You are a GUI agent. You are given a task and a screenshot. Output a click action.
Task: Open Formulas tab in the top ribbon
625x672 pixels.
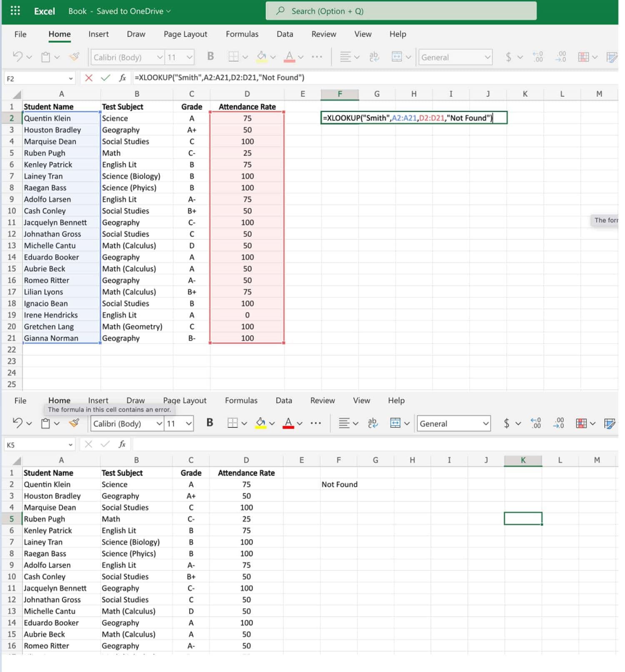[242, 34]
